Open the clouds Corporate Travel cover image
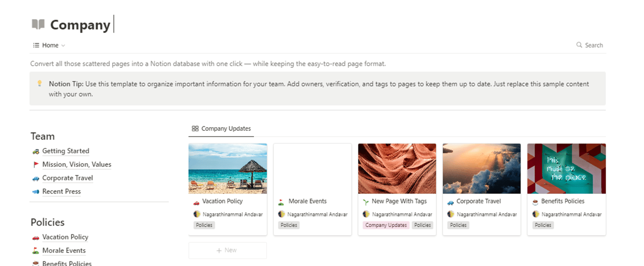The image size is (644, 266). pos(482,169)
